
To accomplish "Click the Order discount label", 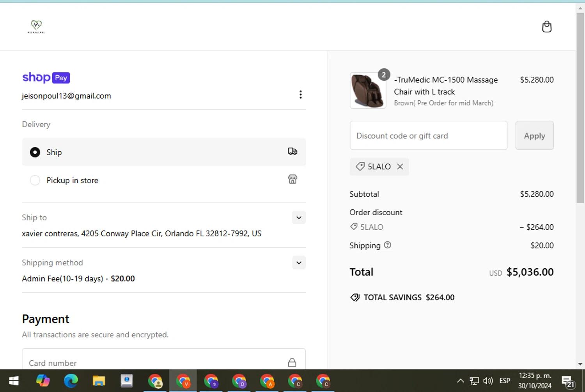I will click(376, 212).
